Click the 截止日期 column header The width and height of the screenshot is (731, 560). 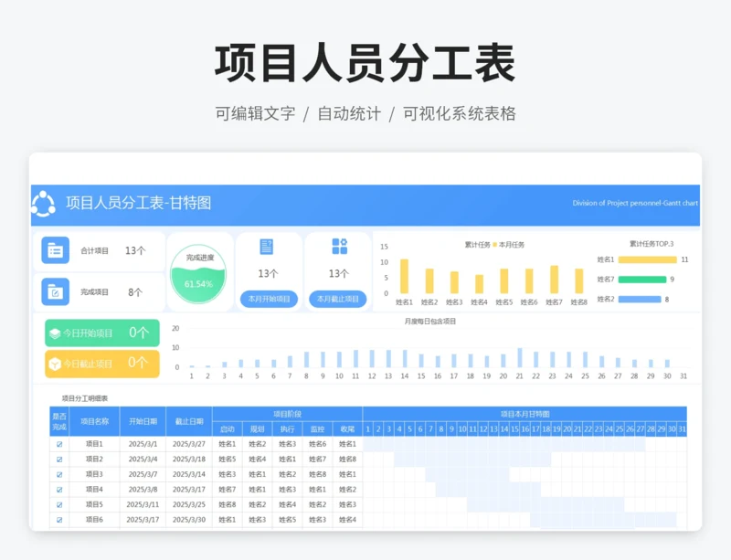point(189,421)
